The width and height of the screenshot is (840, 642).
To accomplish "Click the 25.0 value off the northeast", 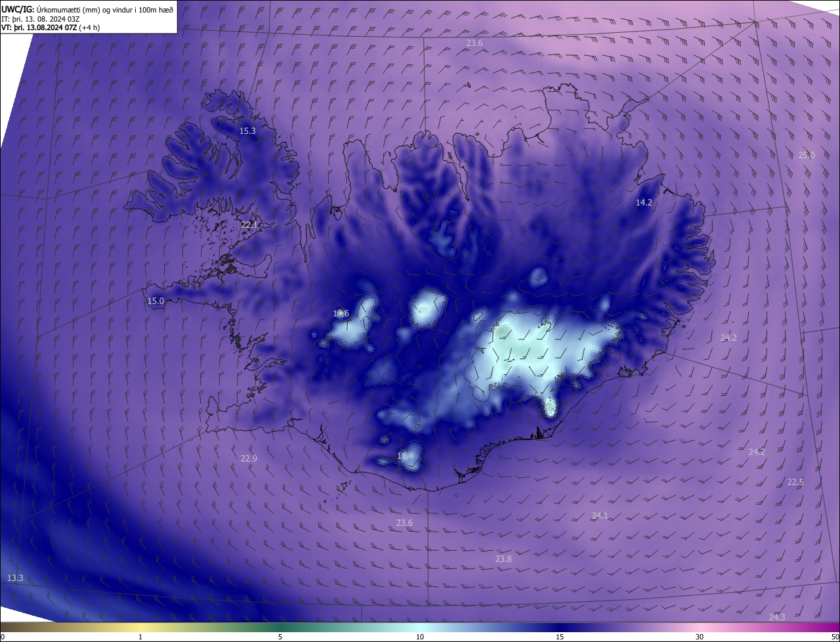I will point(807,155).
